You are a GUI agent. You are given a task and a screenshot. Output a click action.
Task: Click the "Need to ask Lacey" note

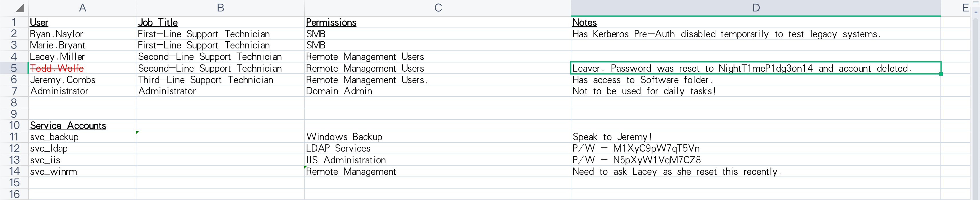pos(756,171)
